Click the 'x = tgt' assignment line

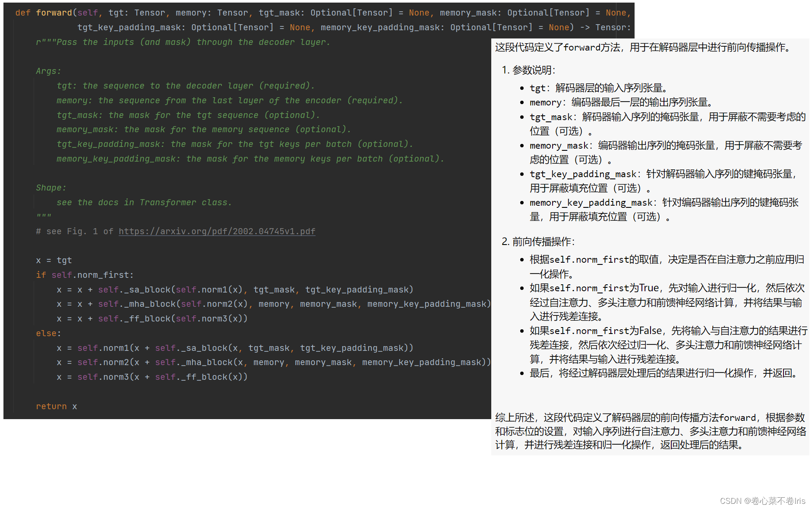click(x=54, y=260)
